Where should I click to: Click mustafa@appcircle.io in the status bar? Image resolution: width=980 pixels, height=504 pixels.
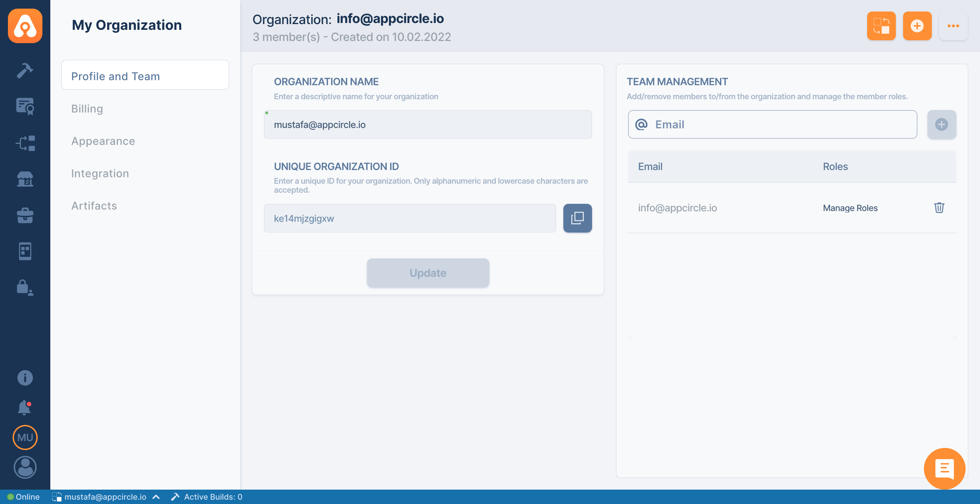105,497
